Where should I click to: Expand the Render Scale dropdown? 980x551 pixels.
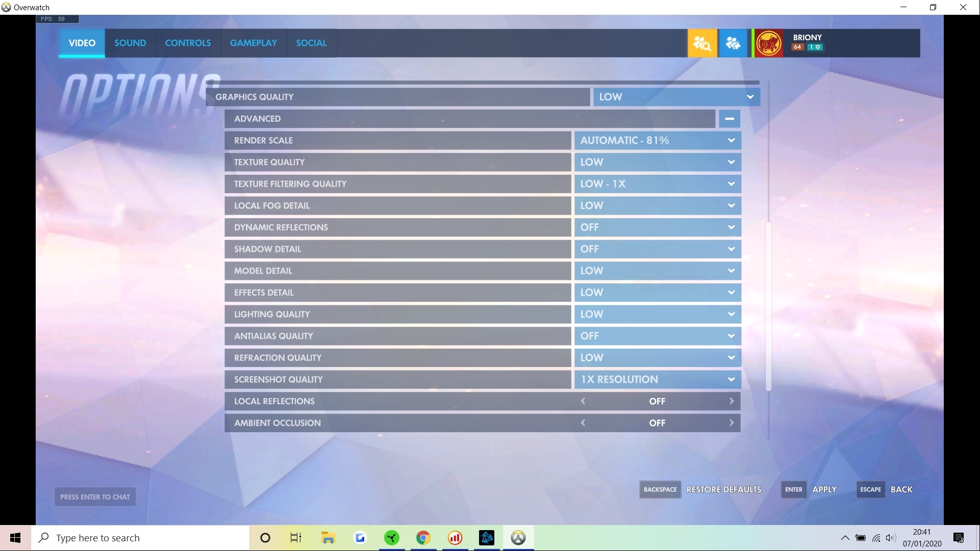point(657,141)
